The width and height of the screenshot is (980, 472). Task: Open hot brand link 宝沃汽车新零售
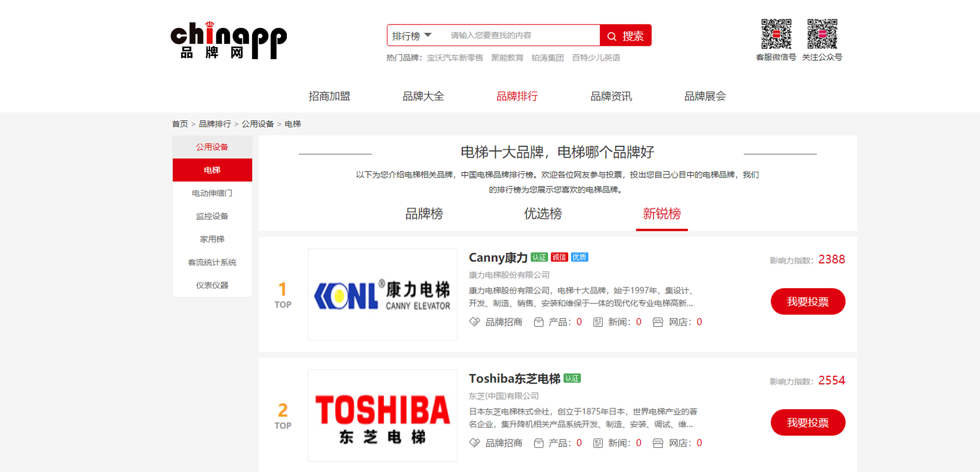pos(455,58)
